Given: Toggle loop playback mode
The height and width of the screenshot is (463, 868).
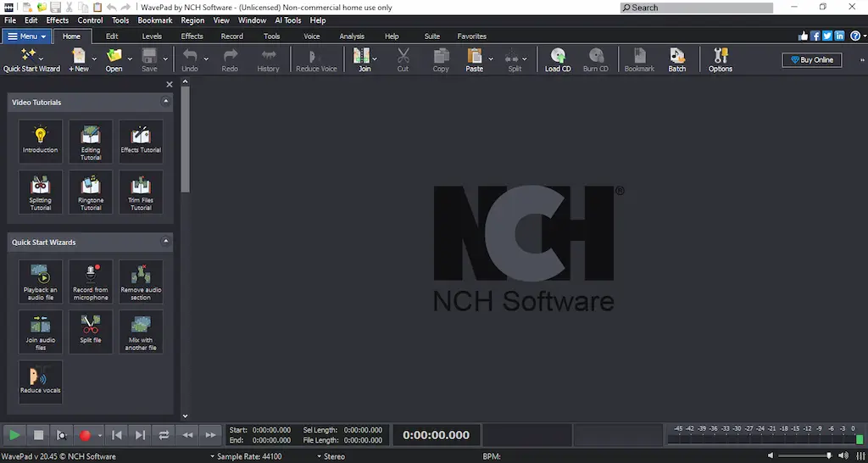Looking at the screenshot, I should click(x=164, y=435).
